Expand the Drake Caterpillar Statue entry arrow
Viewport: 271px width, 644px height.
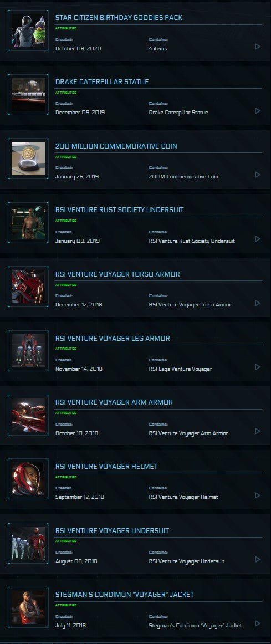click(258, 111)
